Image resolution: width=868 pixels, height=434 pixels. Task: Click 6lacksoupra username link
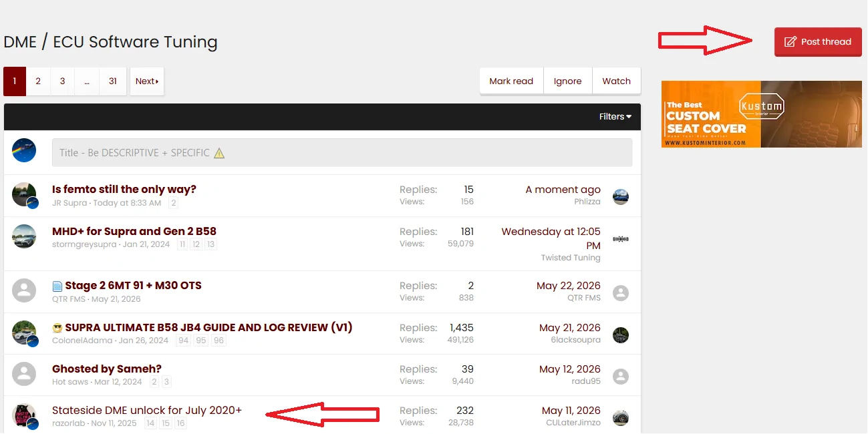[577, 340]
